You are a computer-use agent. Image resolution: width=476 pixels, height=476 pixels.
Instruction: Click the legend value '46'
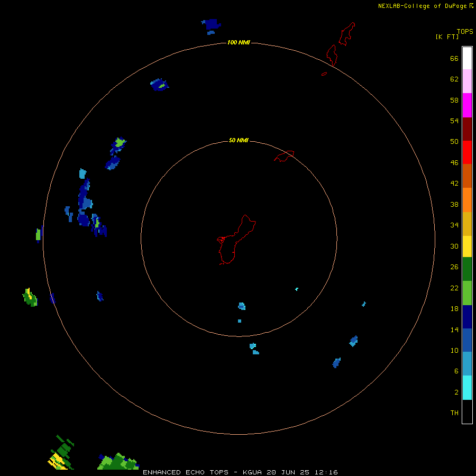pyautogui.click(x=454, y=163)
